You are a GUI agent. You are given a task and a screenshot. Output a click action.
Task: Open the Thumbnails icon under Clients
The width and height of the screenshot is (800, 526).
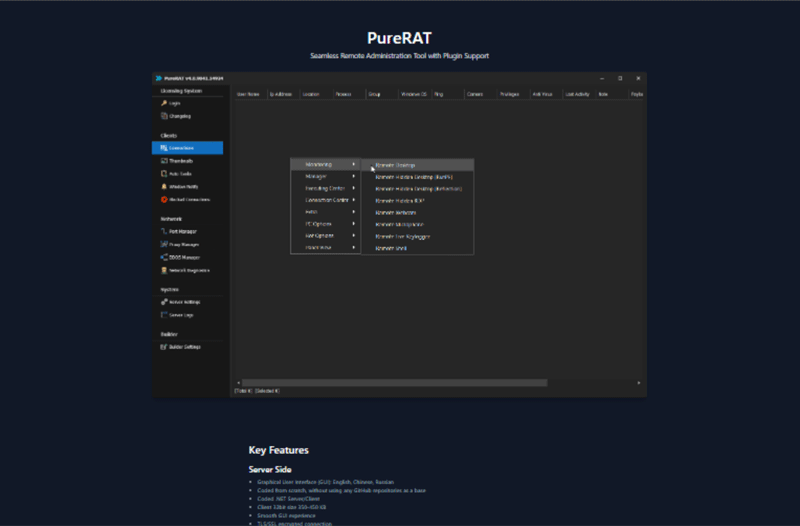(164, 161)
